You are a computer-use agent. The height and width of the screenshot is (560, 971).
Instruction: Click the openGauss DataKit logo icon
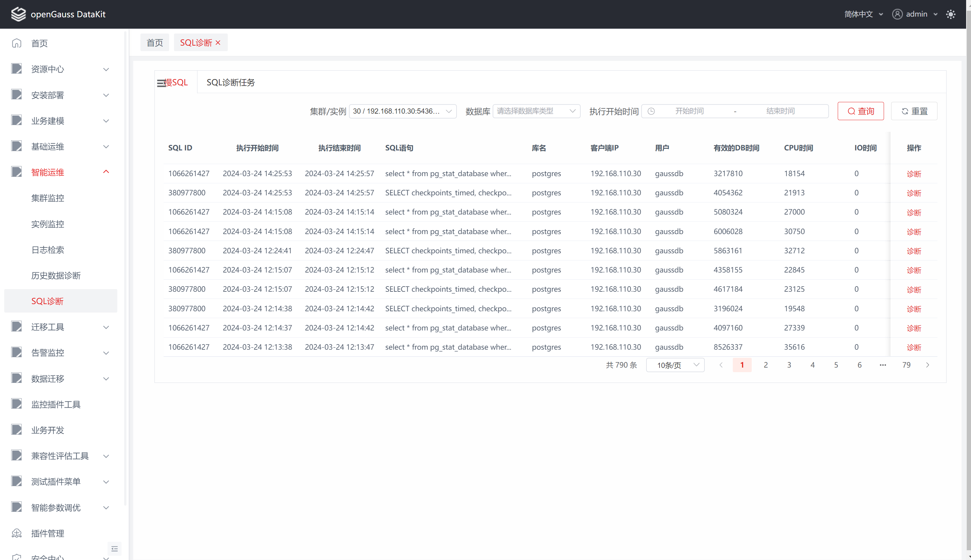(x=18, y=14)
